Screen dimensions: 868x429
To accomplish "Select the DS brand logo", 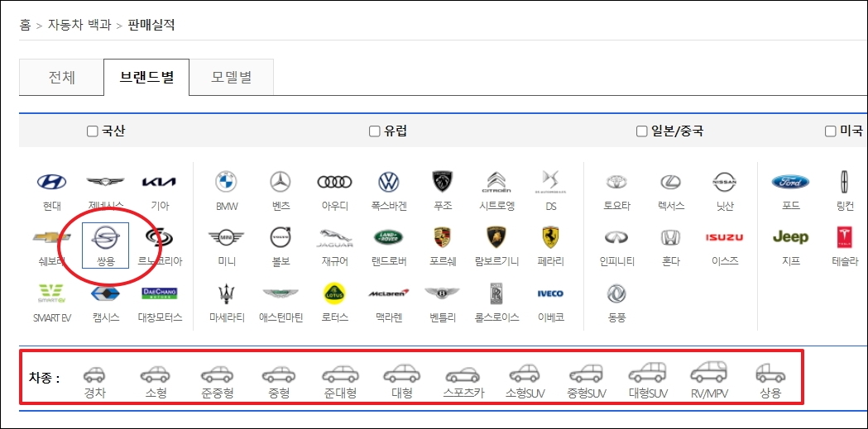I will point(550,181).
